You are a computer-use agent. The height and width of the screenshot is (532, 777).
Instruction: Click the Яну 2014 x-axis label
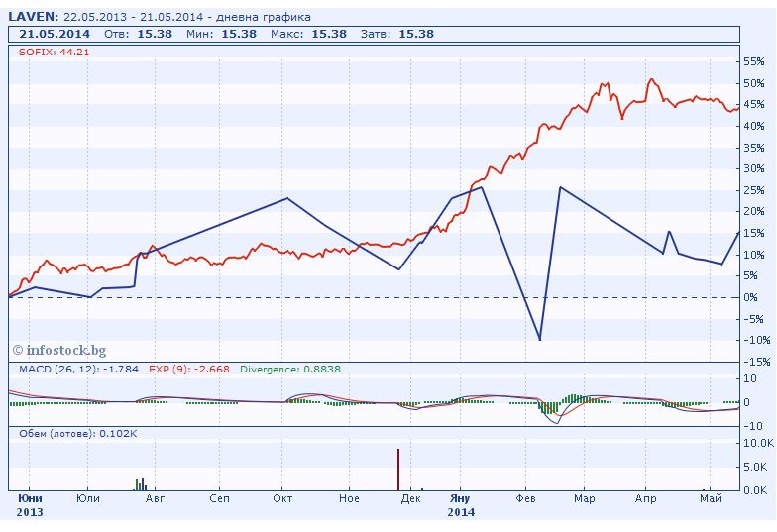[461, 505]
